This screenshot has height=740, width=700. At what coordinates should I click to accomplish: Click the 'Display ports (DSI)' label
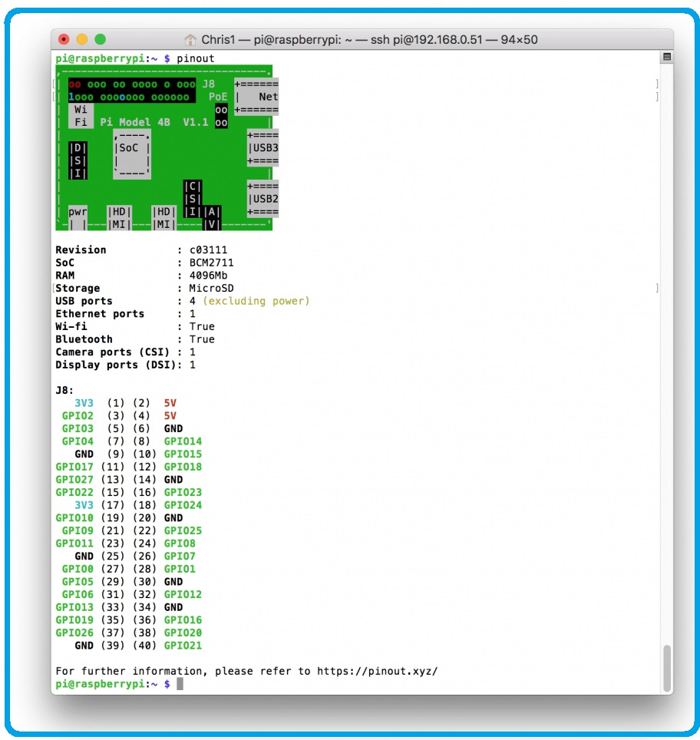click(x=116, y=365)
